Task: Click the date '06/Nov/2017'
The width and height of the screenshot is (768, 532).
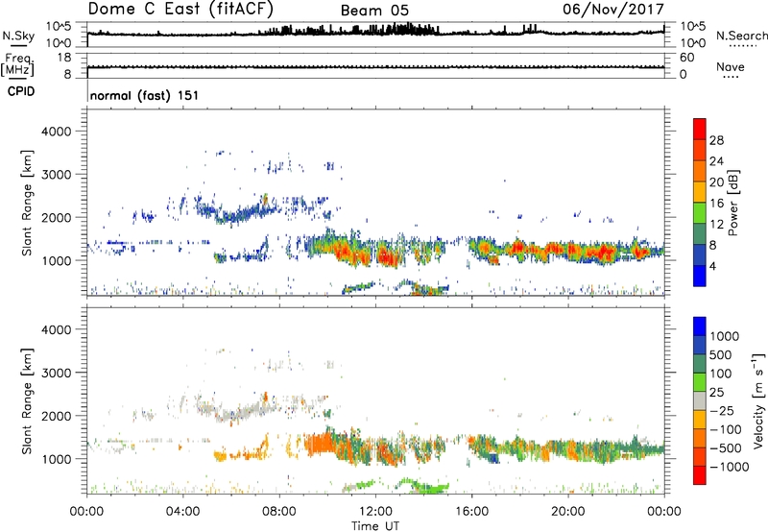Action: pos(613,10)
